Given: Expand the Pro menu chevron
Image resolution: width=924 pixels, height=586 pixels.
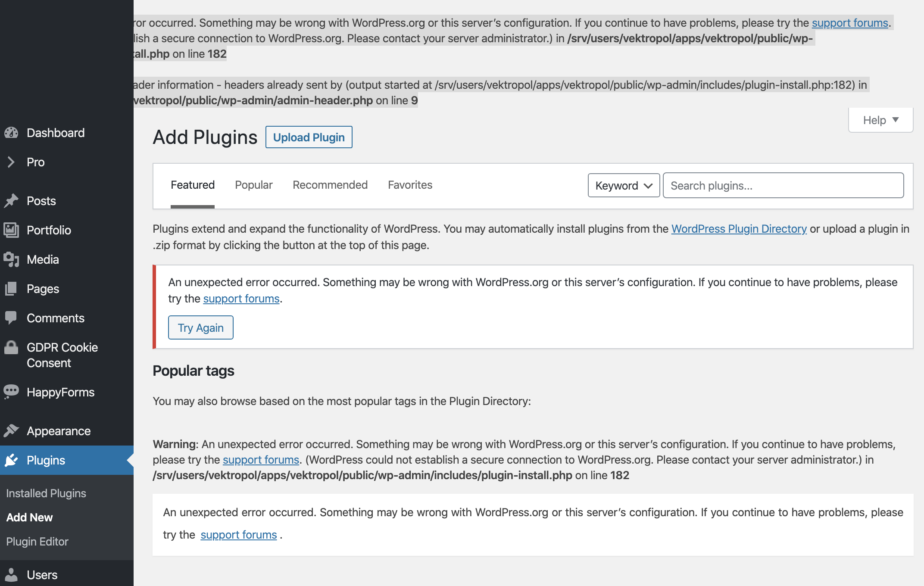Looking at the screenshot, I should point(11,162).
